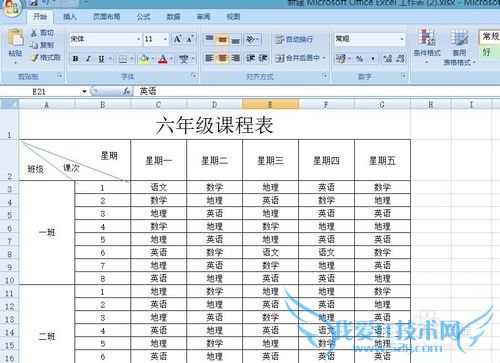Click the formula bar containing 英语
Screen dimensions: 500x363
tap(317, 91)
